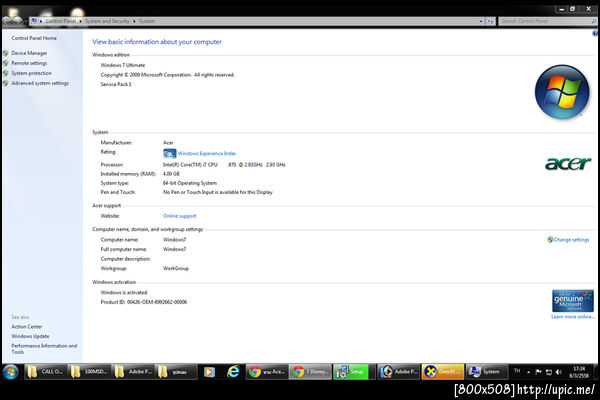Open Learn more online link

point(572,317)
